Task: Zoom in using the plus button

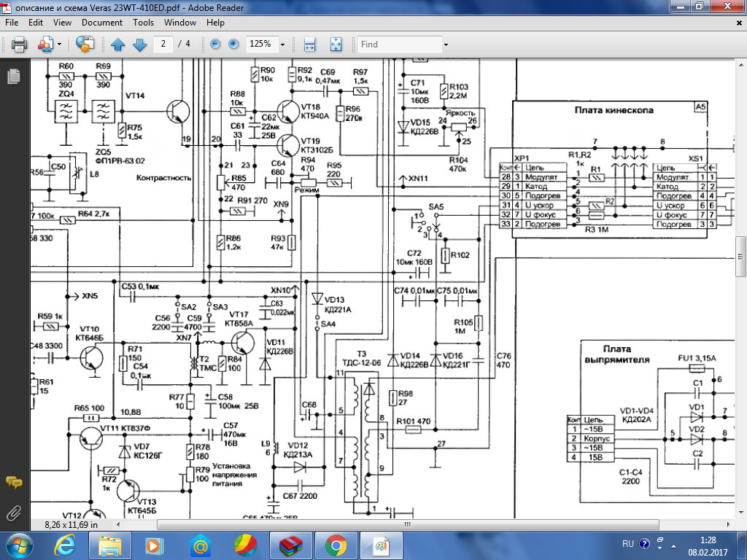Action: click(x=233, y=44)
